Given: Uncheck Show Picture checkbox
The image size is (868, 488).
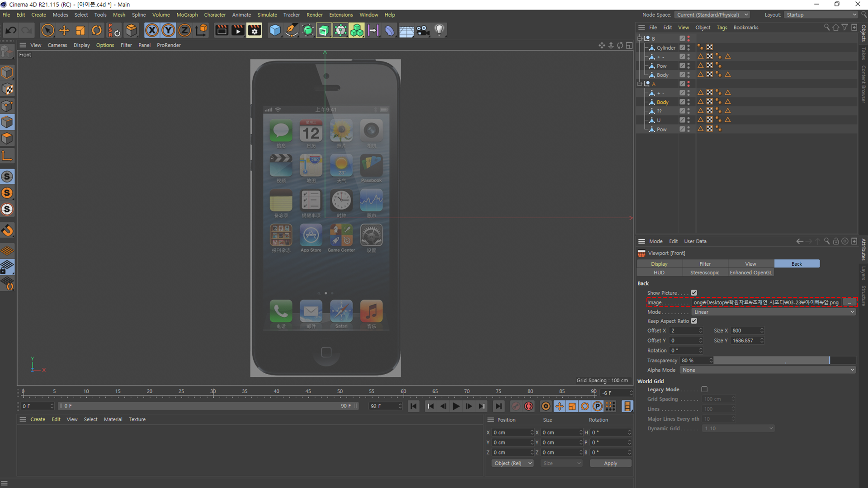Looking at the screenshot, I should tap(694, 293).
